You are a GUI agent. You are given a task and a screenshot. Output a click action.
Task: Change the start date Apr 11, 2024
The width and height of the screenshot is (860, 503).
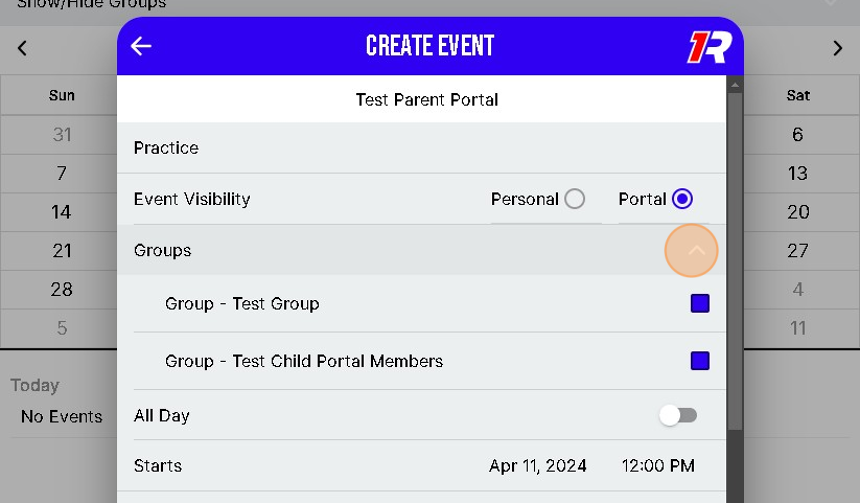point(538,466)
